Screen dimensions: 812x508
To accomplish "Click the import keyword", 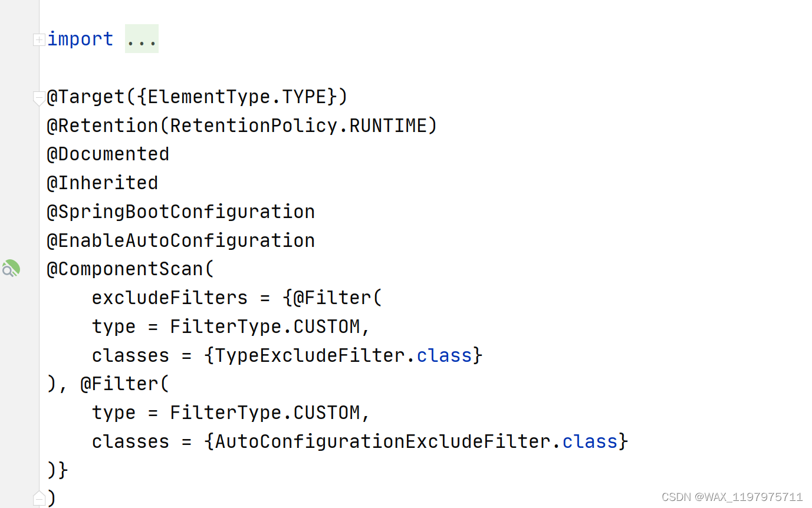I will tap(80, 39).
